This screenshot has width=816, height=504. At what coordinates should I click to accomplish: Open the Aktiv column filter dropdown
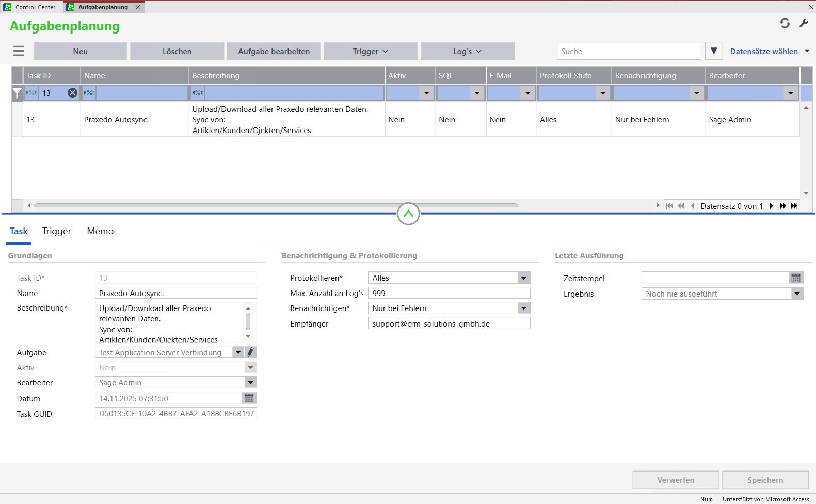[426, 93]
